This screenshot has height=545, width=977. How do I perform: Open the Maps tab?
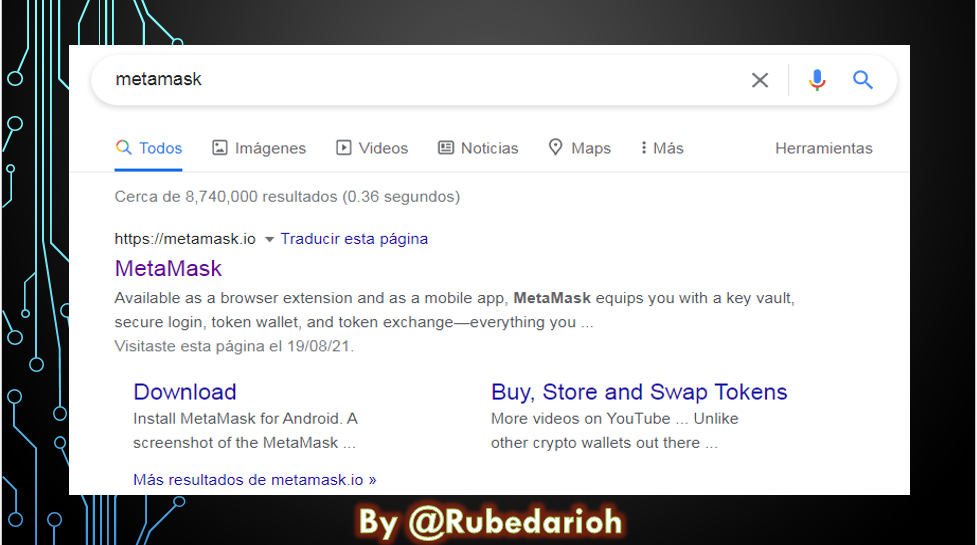click(x=579, y=148)
